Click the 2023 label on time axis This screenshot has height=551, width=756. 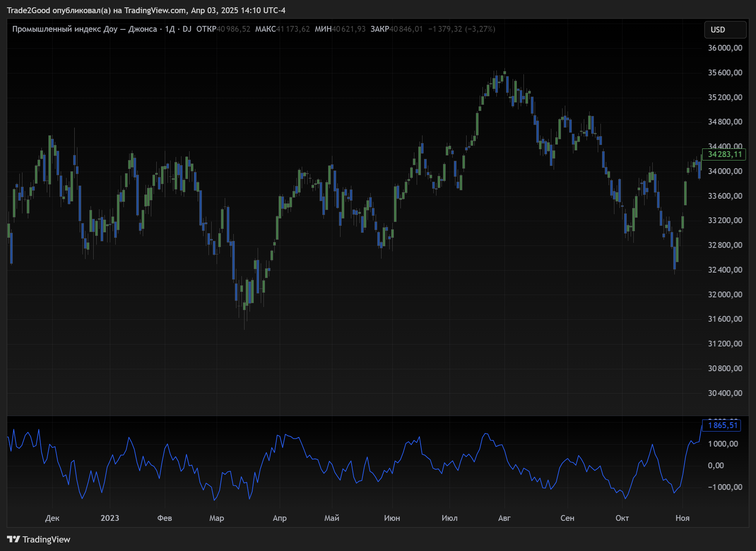tap(110, 518)
